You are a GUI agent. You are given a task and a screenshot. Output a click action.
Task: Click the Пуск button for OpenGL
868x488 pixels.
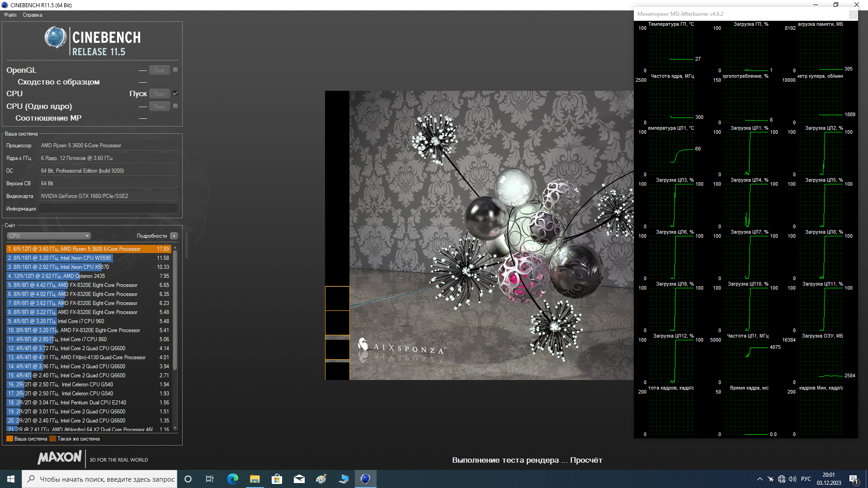tap(159, 70)
